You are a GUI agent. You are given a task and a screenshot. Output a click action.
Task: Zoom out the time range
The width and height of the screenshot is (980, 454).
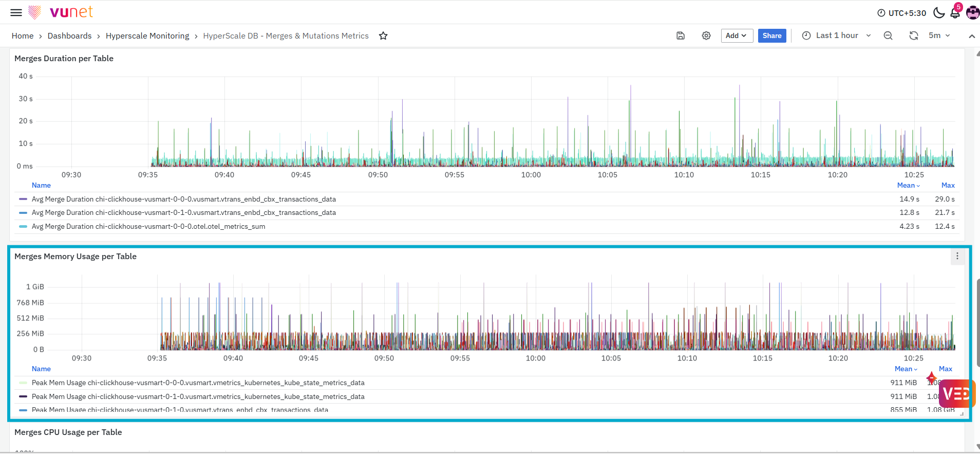click(x=888, y=35)
